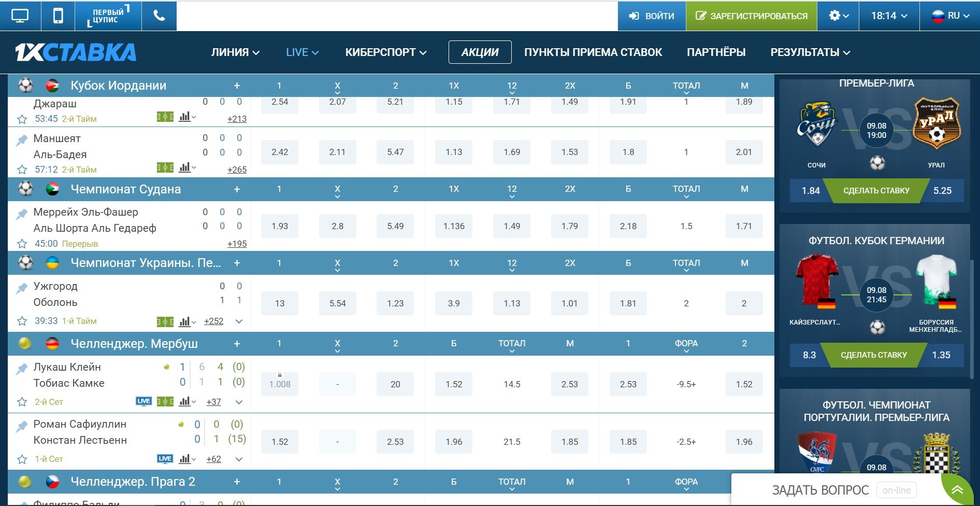Screen dimensions: 980x506
Task: Expand Чемпионат Украины with plus button
Action: tap(237, 263)
